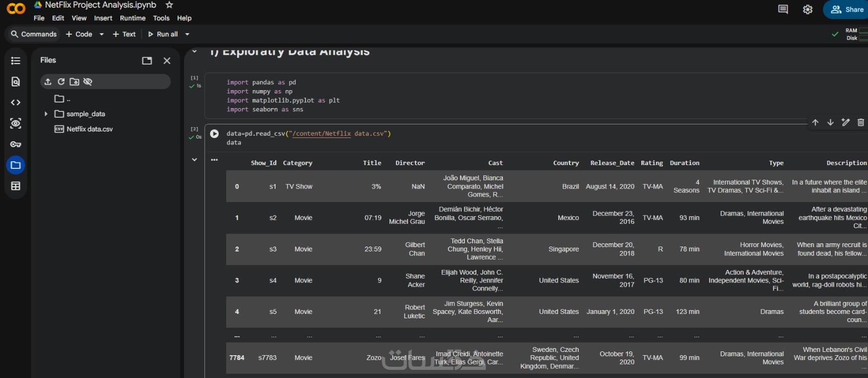Open the secrets key icon in sidebar
Image resolution: width=868 pixels, height=378 pixels.
[16, 144]
